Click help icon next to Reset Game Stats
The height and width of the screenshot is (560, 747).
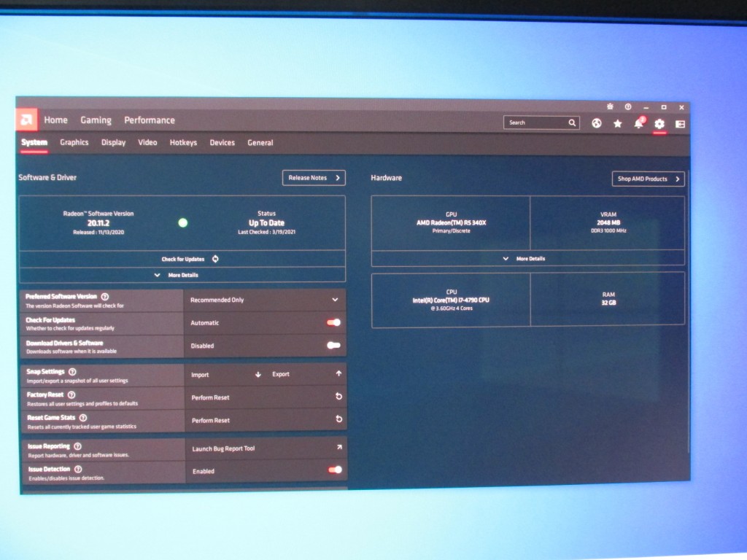83,418
